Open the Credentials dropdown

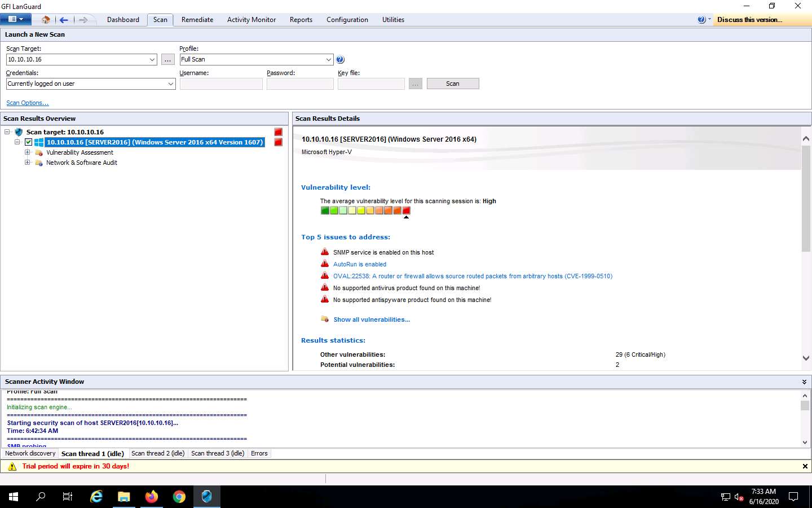point(170,84)
